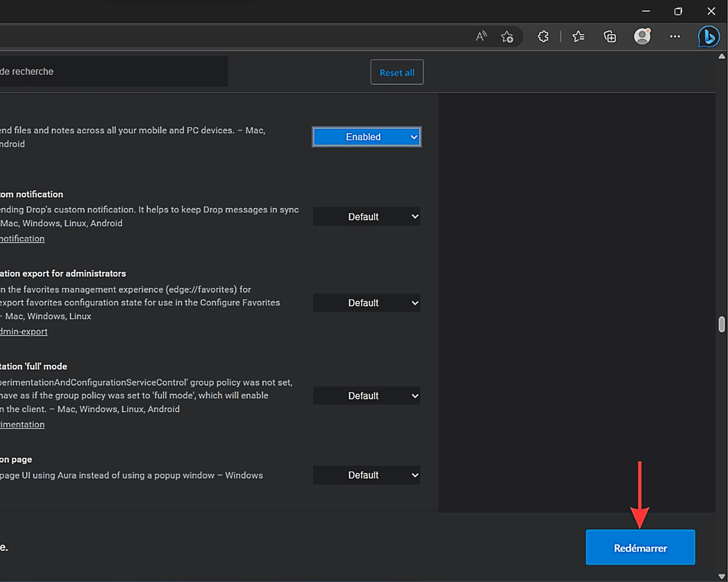Open the Bing sidebar button

point(708,36)
